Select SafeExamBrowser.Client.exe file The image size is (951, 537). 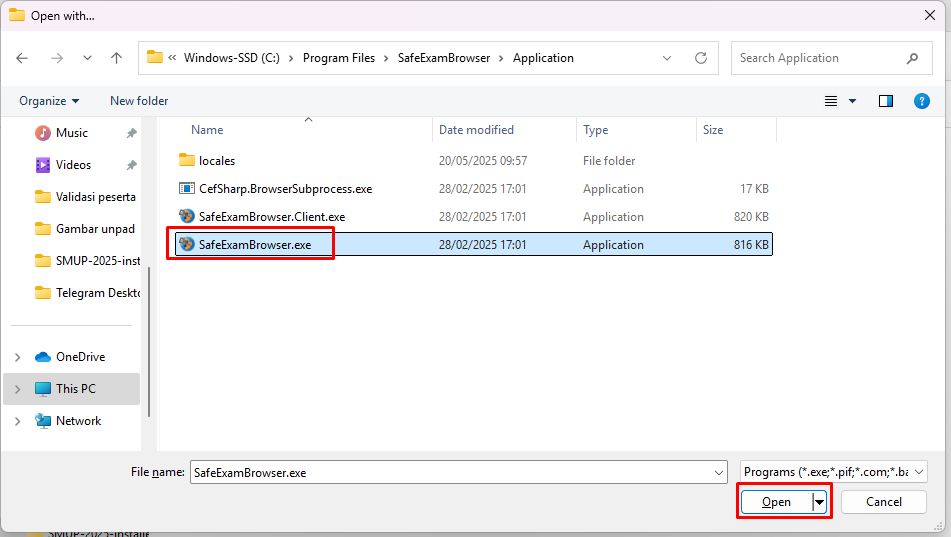point(473,217)
